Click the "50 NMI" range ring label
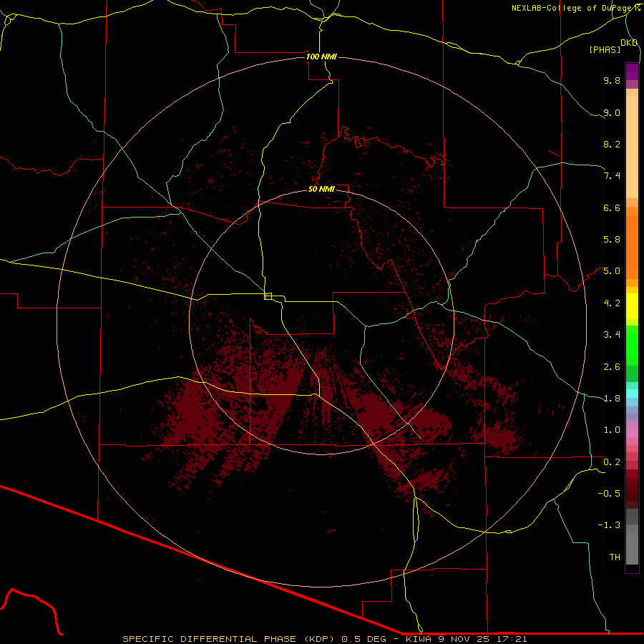Image resolution: width=644 pixels, height=644 pixels. click(321, 189)
